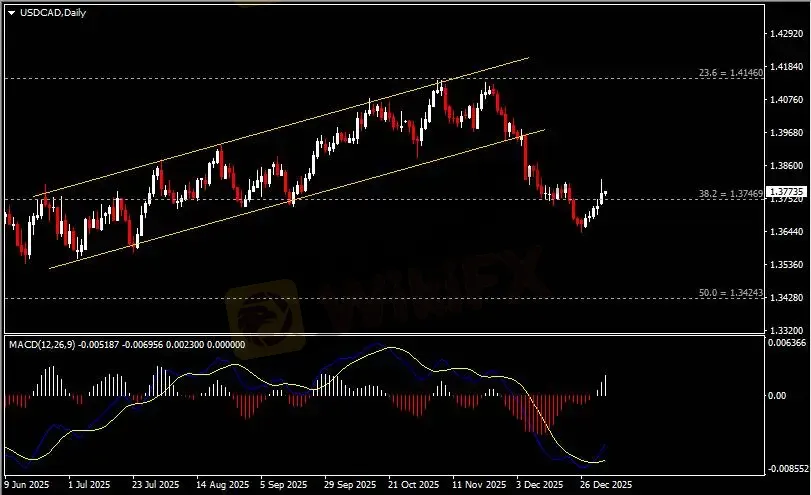
Task: Select the lower yellow channel trendline
Action: (x=300, y=197)
